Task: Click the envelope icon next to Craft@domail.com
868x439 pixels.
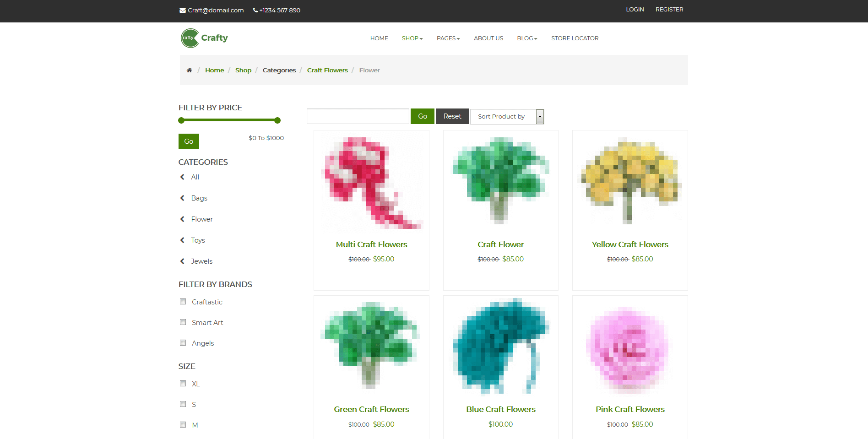Action: point(182,10)
